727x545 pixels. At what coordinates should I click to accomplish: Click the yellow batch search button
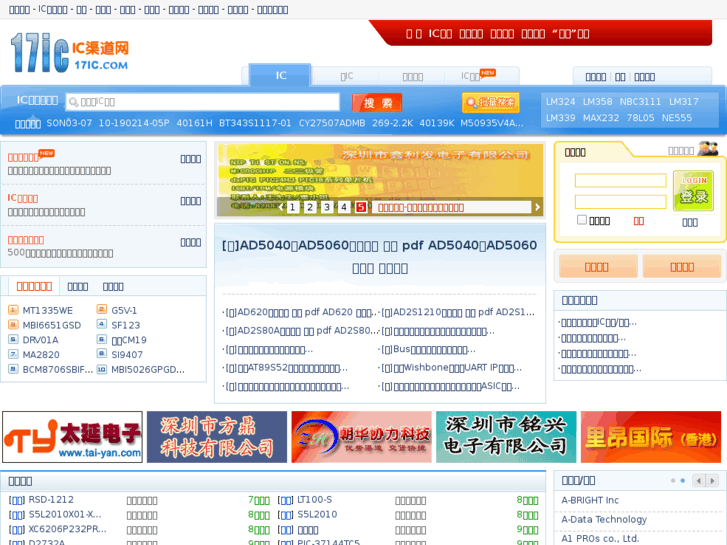tap(491, 103)
